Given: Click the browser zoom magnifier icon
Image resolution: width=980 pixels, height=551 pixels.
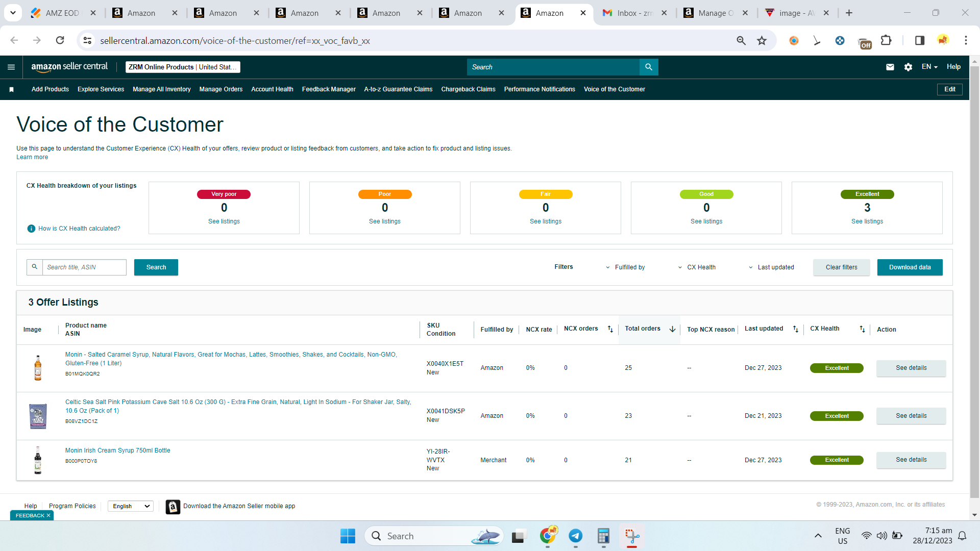Looking at the screenshot, I should tap(741, 40).
